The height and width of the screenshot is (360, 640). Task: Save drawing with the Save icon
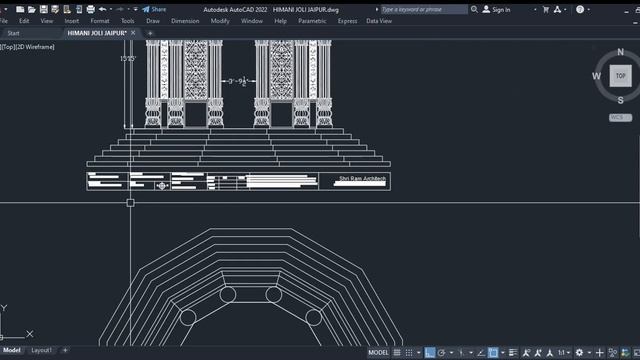43,9
